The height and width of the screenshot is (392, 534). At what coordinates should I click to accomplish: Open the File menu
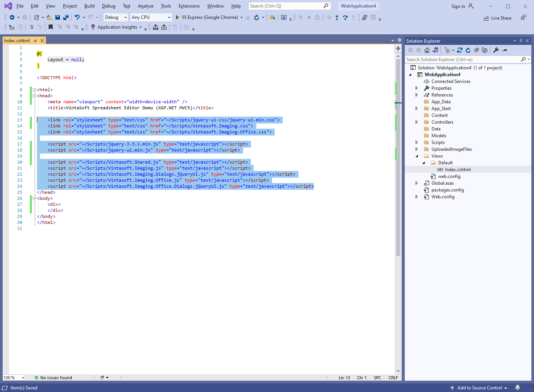pos(20,6)
